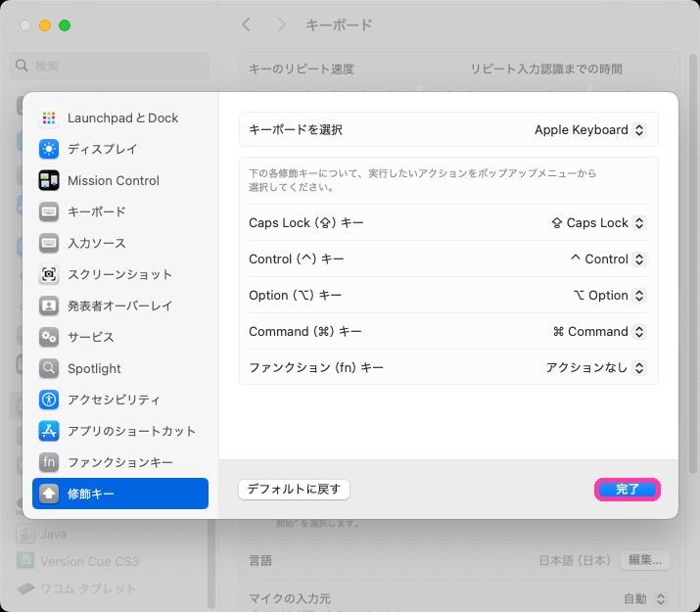Viewport: 700px width, 612px height.
Task: Click the スクリーンショット icon
Action: [x=49, y=275]
